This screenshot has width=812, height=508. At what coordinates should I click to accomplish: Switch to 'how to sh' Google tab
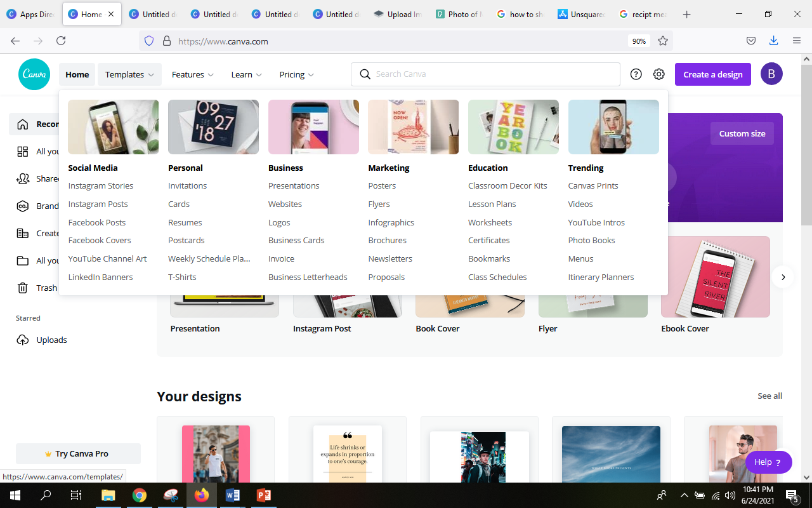pos(520,14)
